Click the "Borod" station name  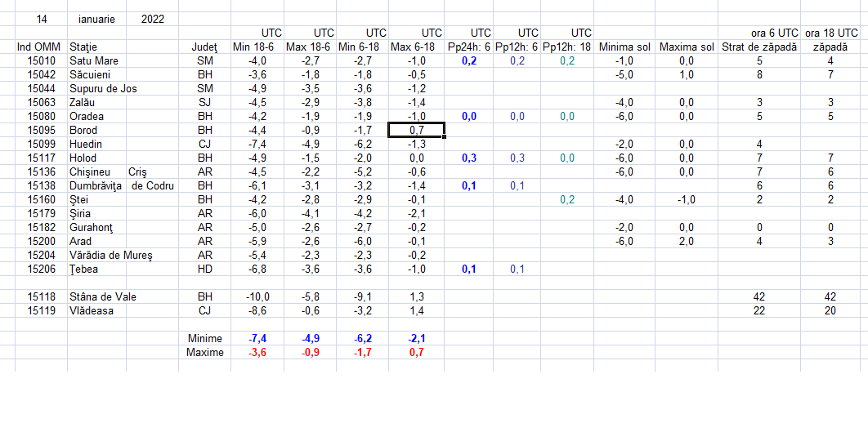coord(83,130)
